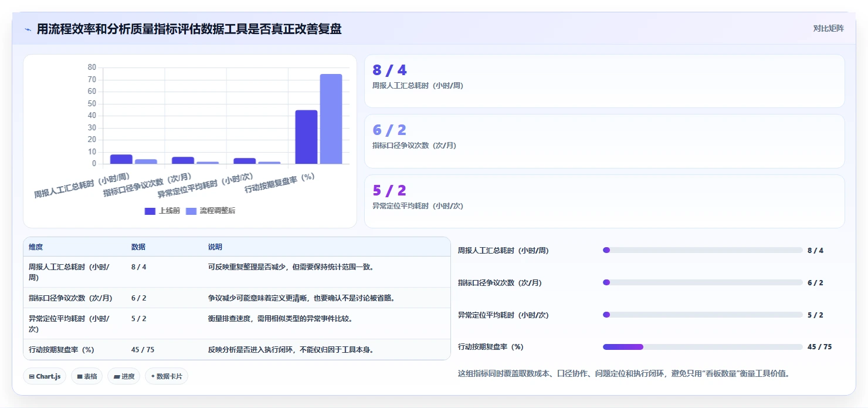Select the 数据卡片 chip below the table

167,376
